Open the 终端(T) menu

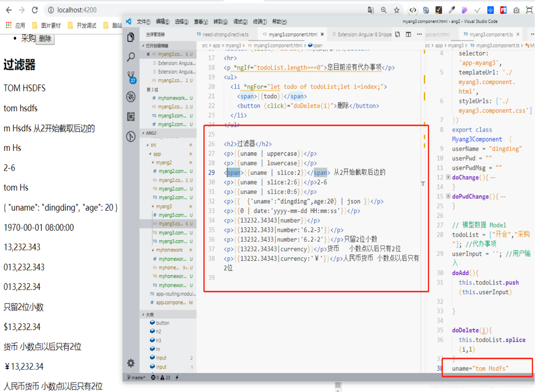tap(260, 22)
